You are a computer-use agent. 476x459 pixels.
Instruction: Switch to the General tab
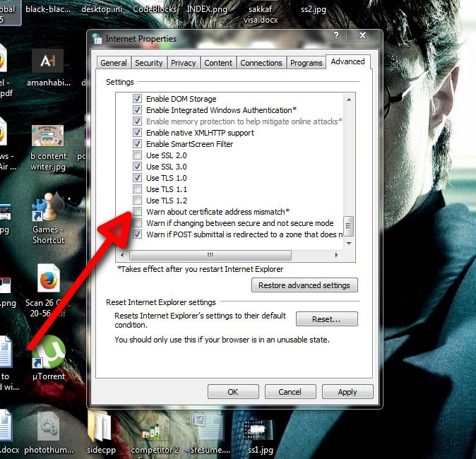[114, 63]
